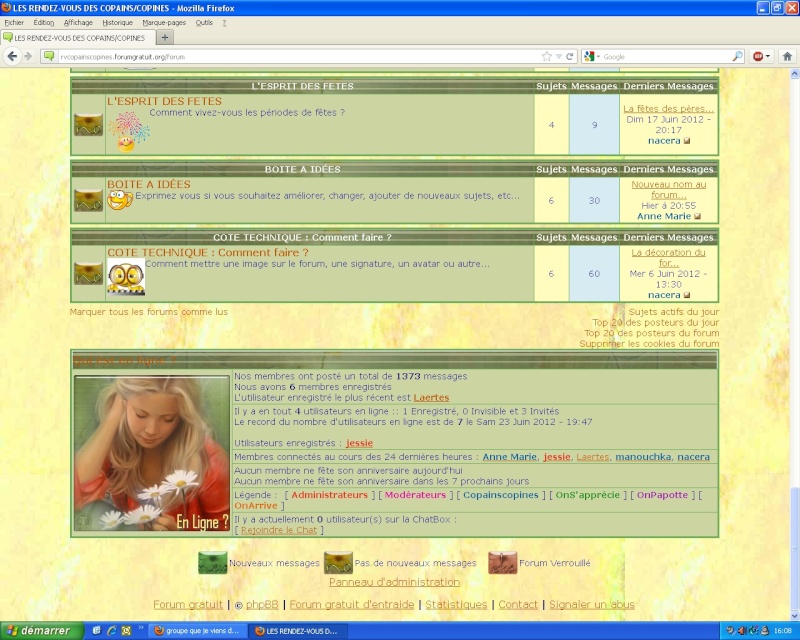
Task: Click the L'ESPRIT DES FETES forum status icon
Action: pos(88,125)
